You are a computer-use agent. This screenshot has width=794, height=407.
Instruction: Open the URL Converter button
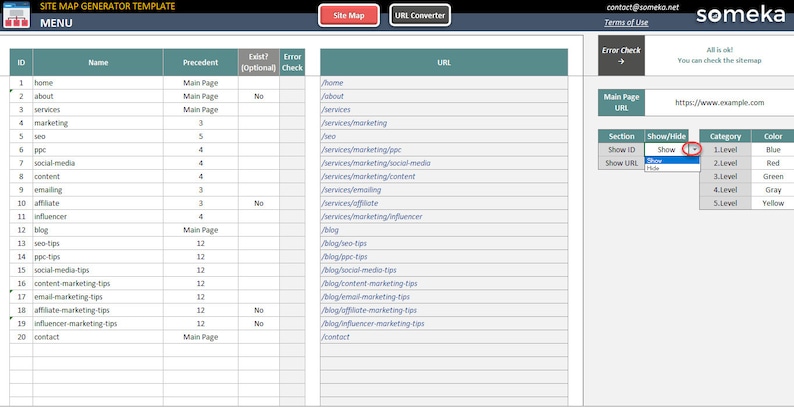coord(420,15)
